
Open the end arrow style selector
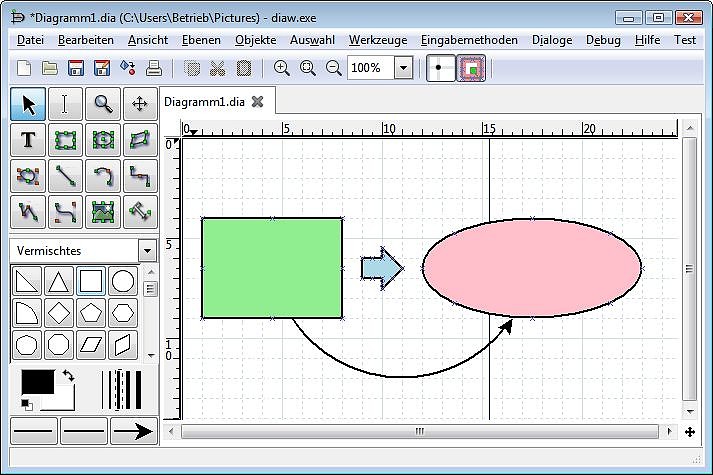coord(134,430)
